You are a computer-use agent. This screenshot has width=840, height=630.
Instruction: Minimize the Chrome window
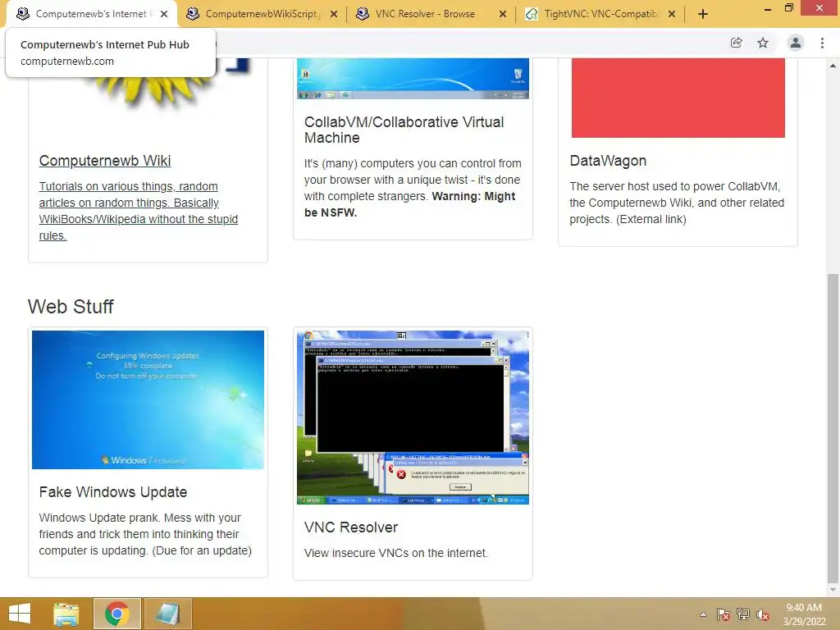click(768, 8)
